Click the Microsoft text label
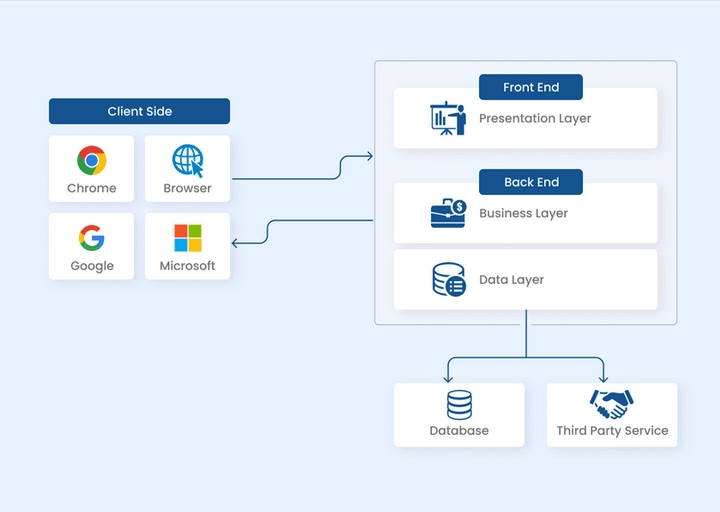This screenshot has height=512, width=720. point(187,266)
